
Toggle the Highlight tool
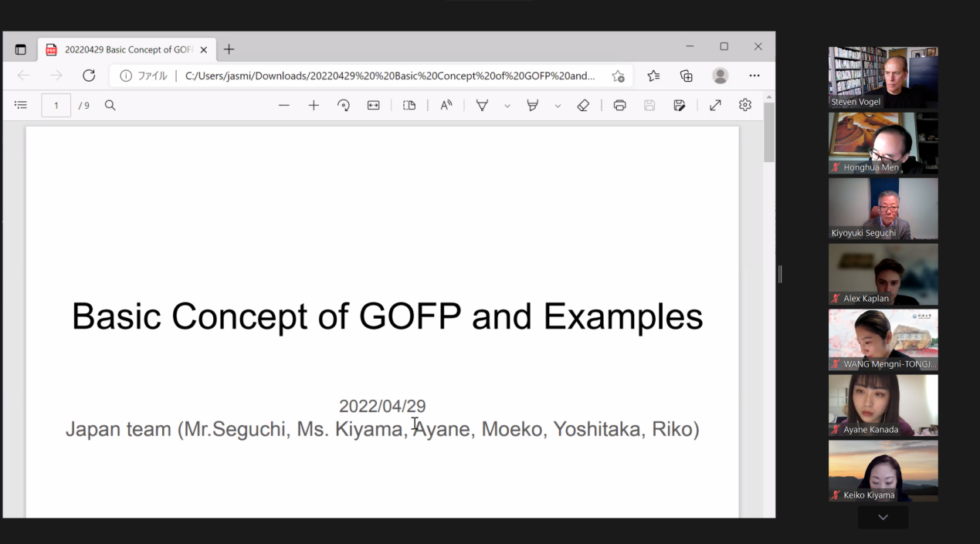533,105
